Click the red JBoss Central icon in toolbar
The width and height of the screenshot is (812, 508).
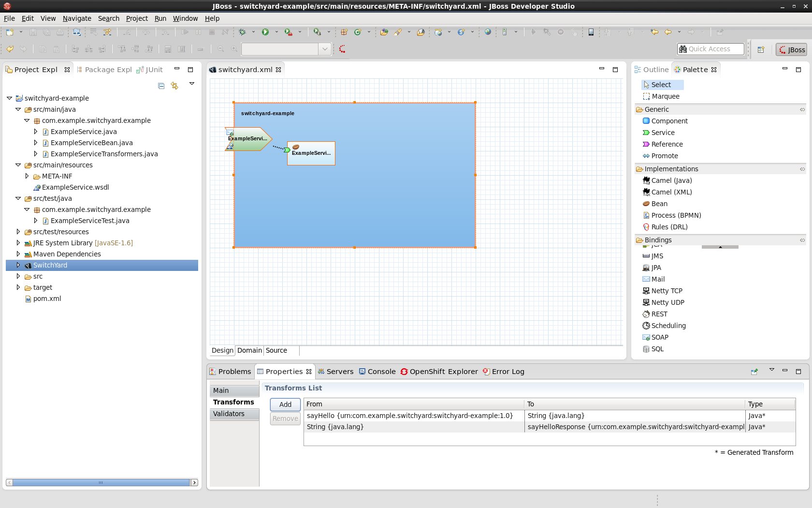342,49
